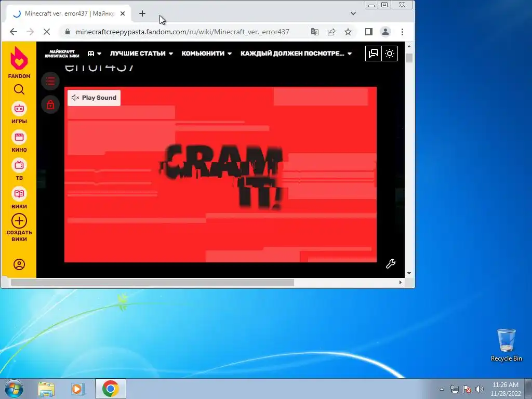Open Windows Explorer from taskbar

coord(46,389)
